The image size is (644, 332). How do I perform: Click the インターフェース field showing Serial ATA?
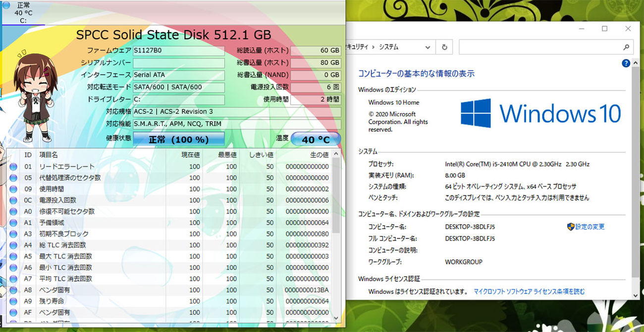point(179,75)
